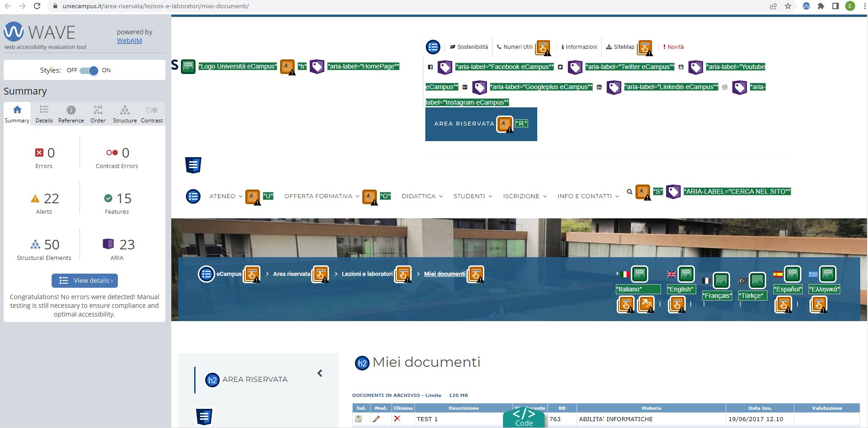Open the Contrast tab in WAVE

pos(152,114)
